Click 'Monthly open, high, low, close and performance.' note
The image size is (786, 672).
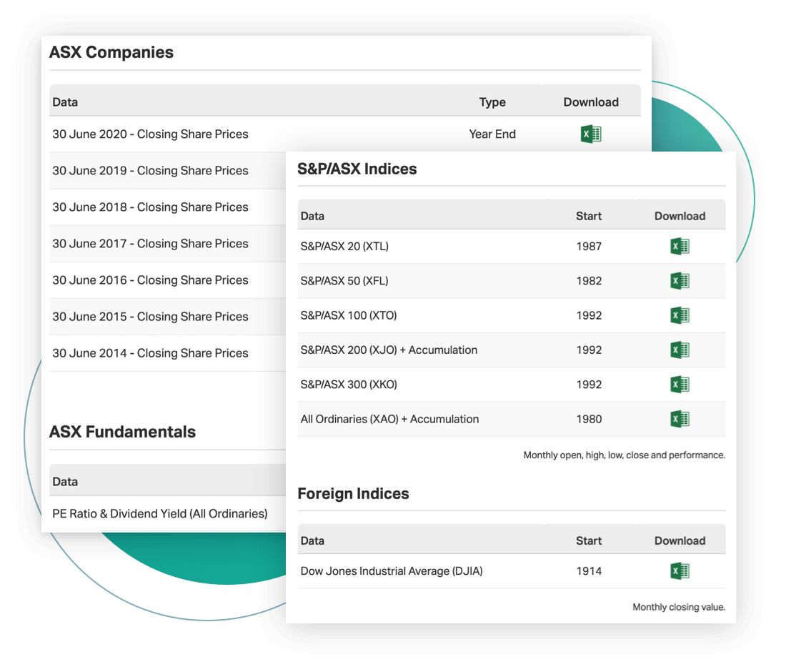point(625,455)
